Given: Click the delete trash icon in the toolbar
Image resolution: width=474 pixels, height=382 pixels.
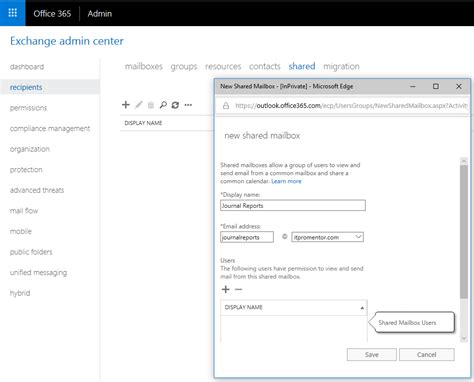Looking at the screenshot, I should pos(151,105).
